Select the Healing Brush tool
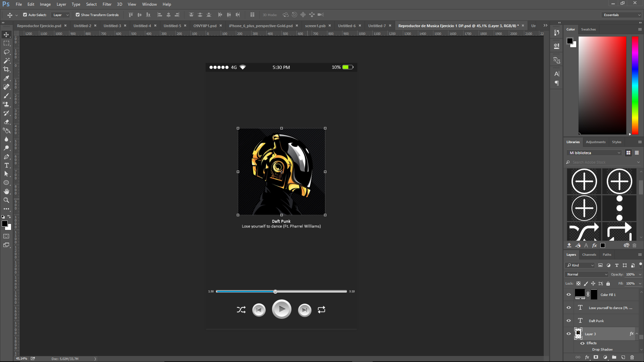 pos(6,87)
